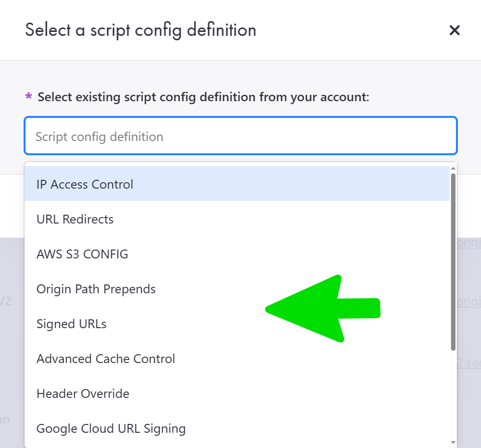Click the scrollbar up arrow
This screenshot has width=481, height=448.
point(453,168)
